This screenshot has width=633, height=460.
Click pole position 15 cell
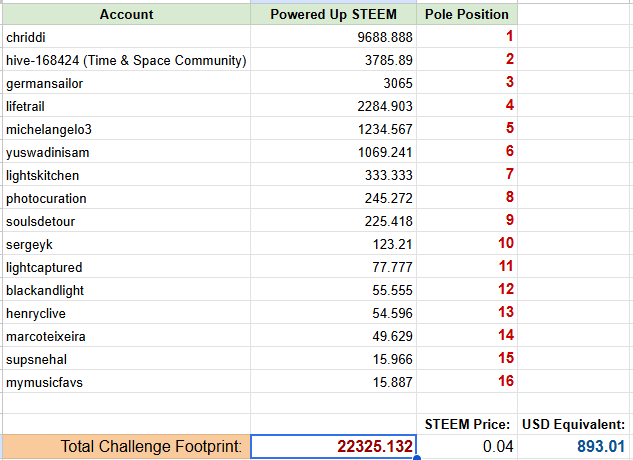(x=467, y=359)
